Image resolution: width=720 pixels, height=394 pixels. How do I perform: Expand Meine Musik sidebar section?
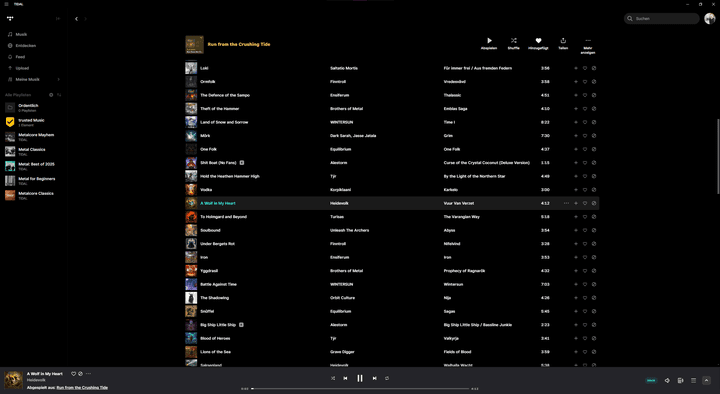tap(58, 79)
